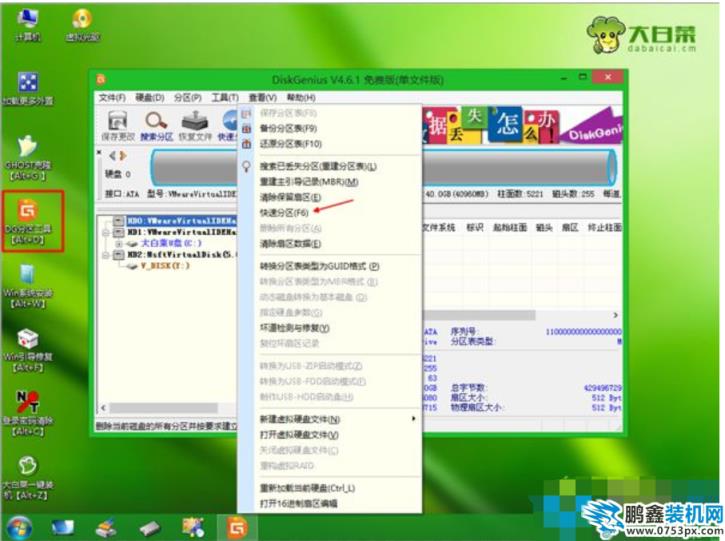Open Win系统安装 (Alt+W) desktop icon

[28, 286]
